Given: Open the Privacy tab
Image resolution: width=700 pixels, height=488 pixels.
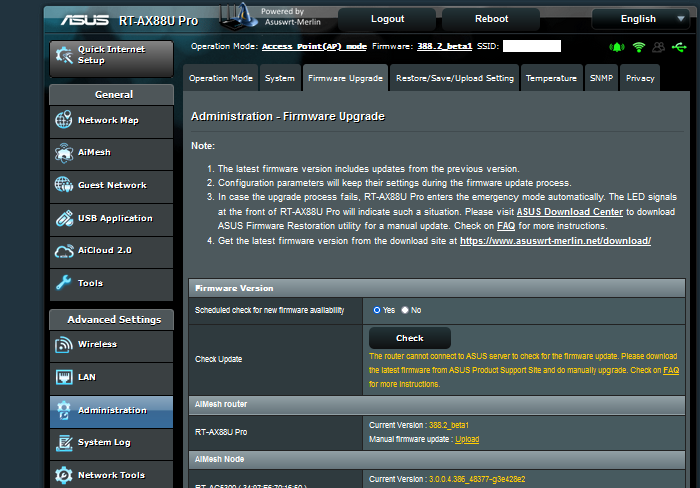Looking at the screenshot, I should point(640,78).
